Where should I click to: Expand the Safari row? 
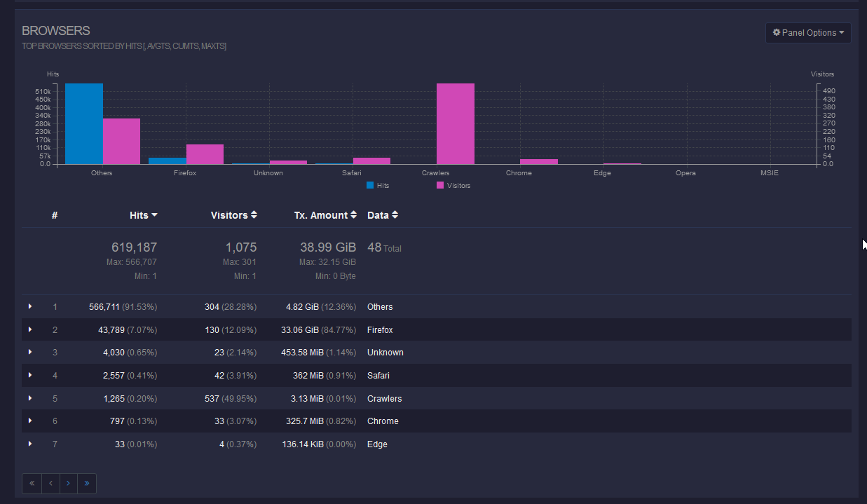pos(30,375)
